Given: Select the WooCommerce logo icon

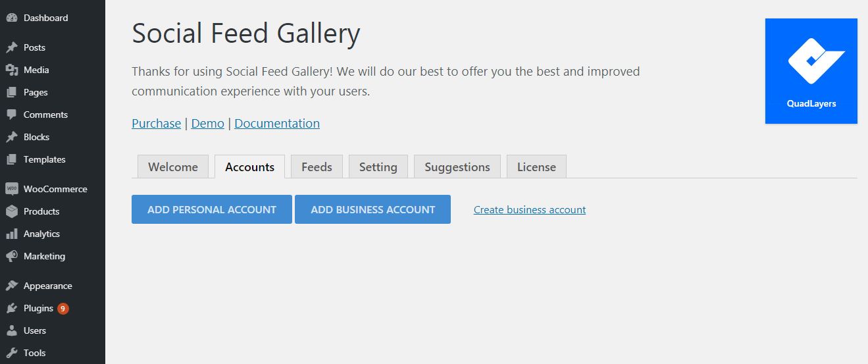Looking at the screenshot, I should [11, 189].
